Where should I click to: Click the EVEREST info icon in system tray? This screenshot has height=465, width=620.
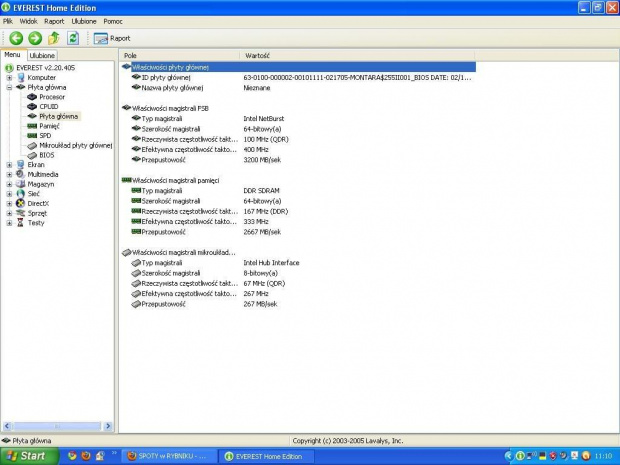click(520, 456)
